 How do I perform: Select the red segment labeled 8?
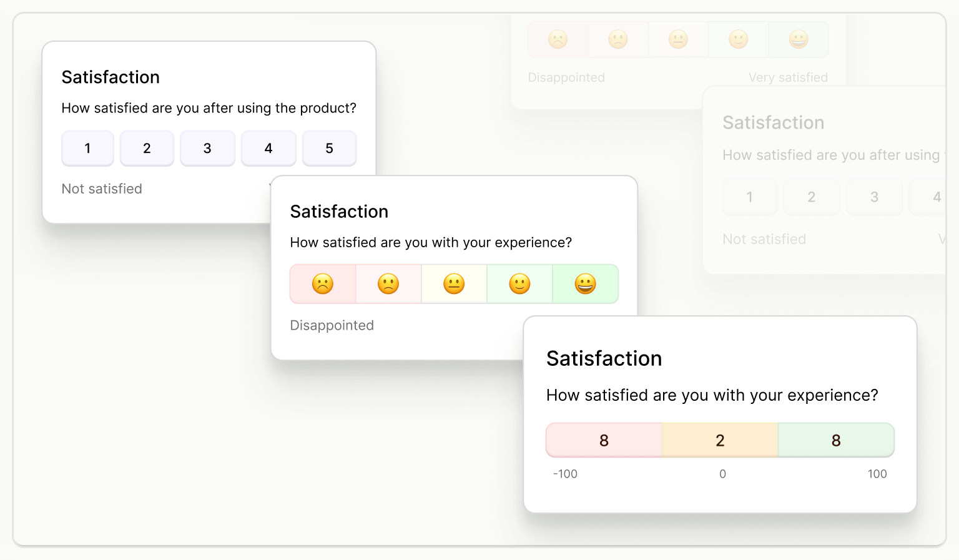[x=603, y=440]
